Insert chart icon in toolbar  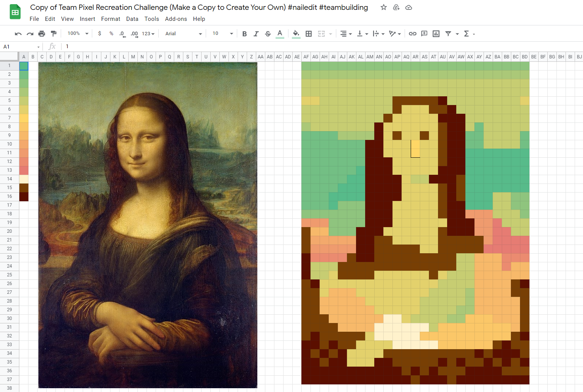[x=436, y=34]
